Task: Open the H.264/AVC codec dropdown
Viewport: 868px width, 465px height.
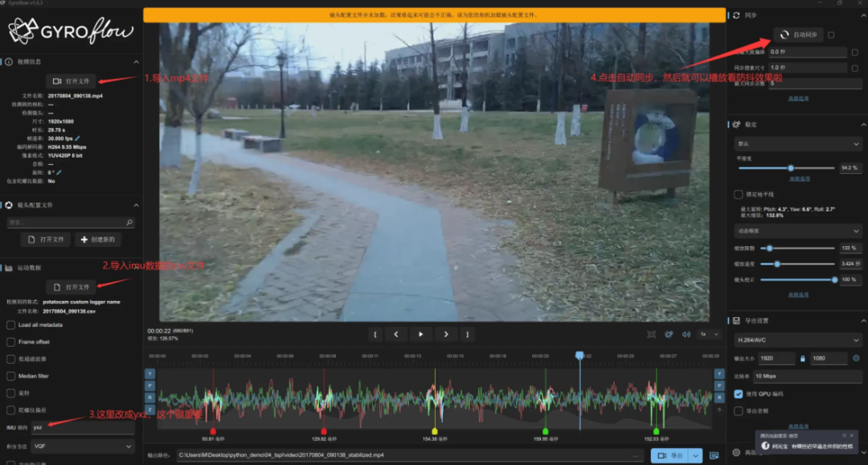Action: (797, 340)
